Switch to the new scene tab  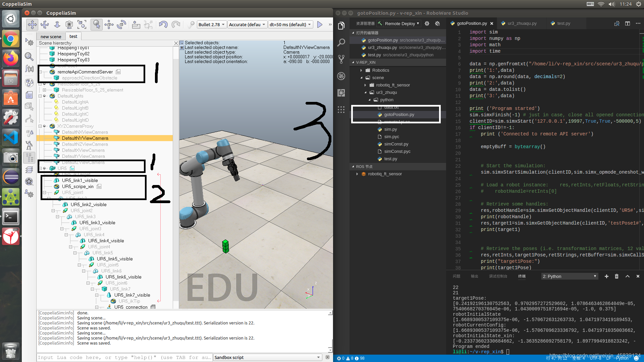pos(51,37)
